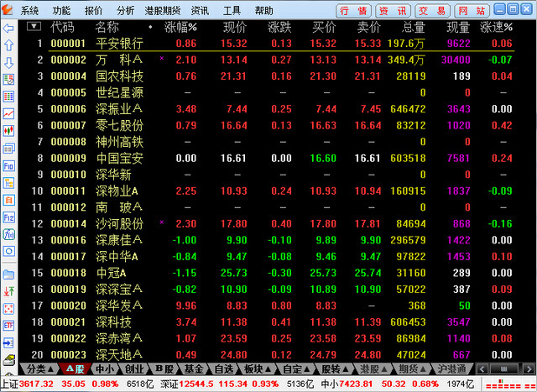
Task: Click the tab bar horizontal scrollbar thumb
Action: point(504,369)
